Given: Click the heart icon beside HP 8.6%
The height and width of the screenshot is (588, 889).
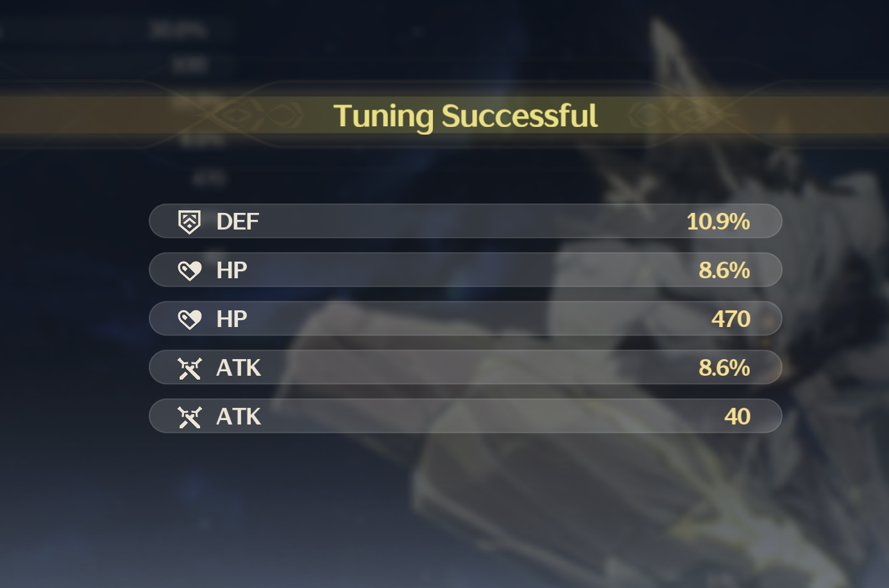Looking at the screenshot, I should 189,271.
